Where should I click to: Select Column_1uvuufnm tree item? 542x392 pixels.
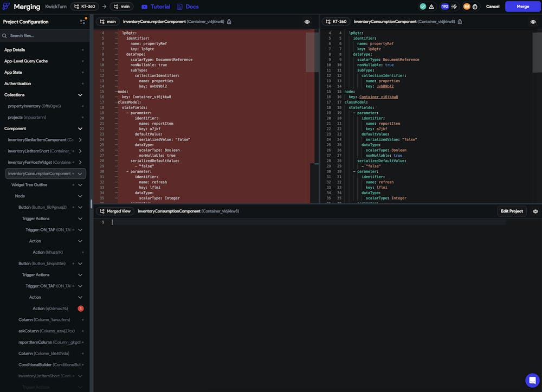pos(44,320)
